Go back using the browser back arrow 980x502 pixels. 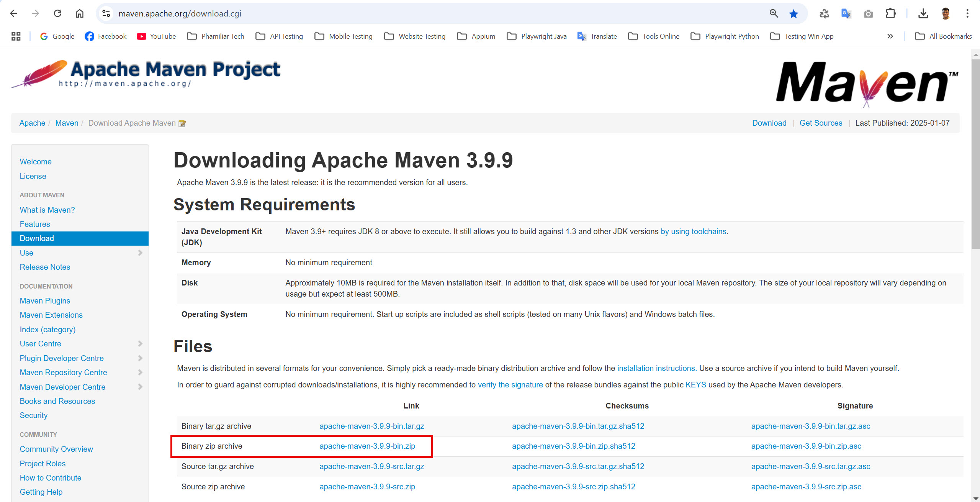(x=14, y=13)
